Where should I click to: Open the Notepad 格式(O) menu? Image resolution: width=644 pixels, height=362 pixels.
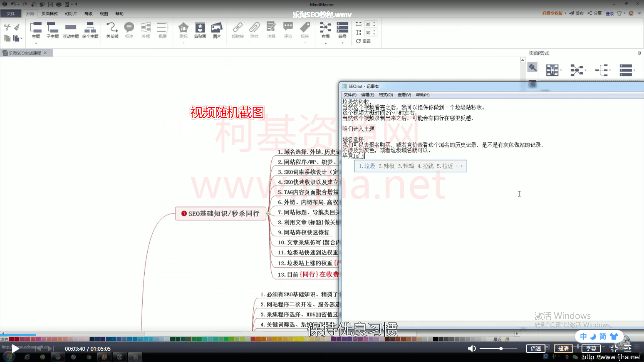click(386, 95)
